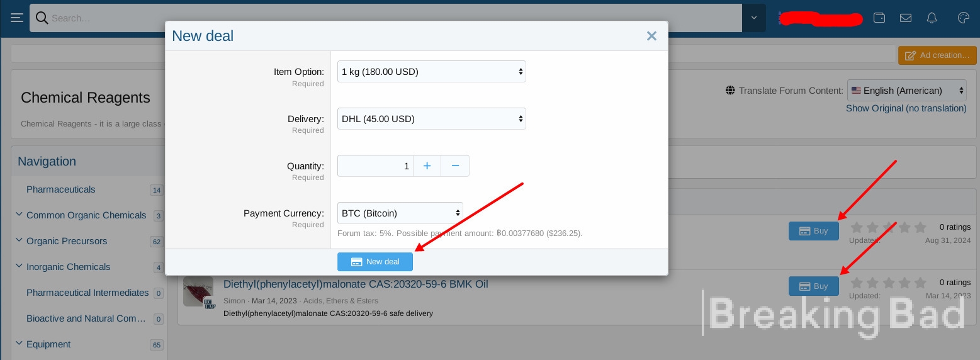Select Pharmaceutical Intermediates in Navigation
This screenshot has height=360, width=980.
pyautogui.click(x=87, y=293)
